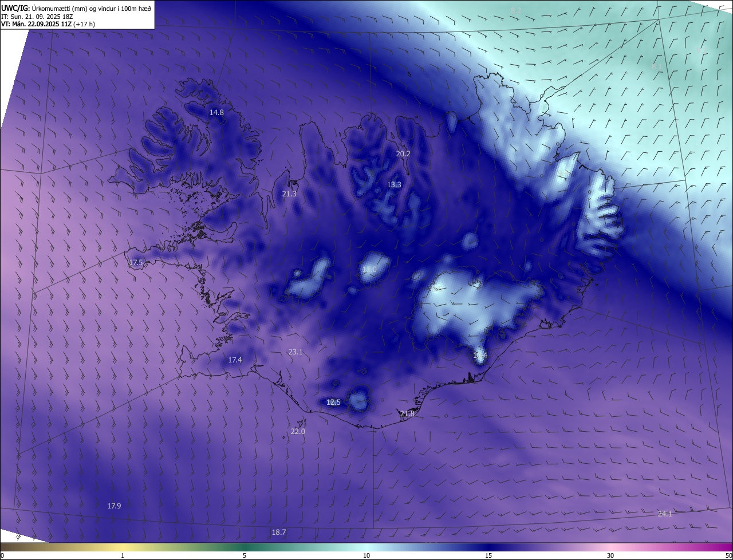
Task: Click the colour scale label 30
Action: point(610,556)
